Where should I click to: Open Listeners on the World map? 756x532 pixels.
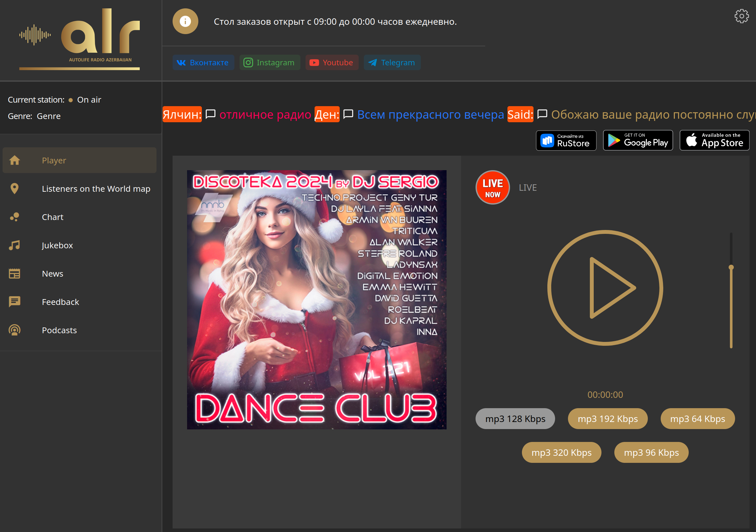[96, 188]
